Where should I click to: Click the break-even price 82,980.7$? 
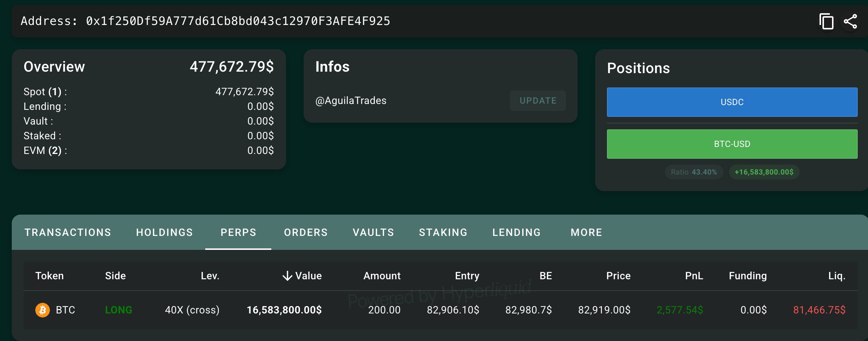pyautogui.click(x=529, y=310)
